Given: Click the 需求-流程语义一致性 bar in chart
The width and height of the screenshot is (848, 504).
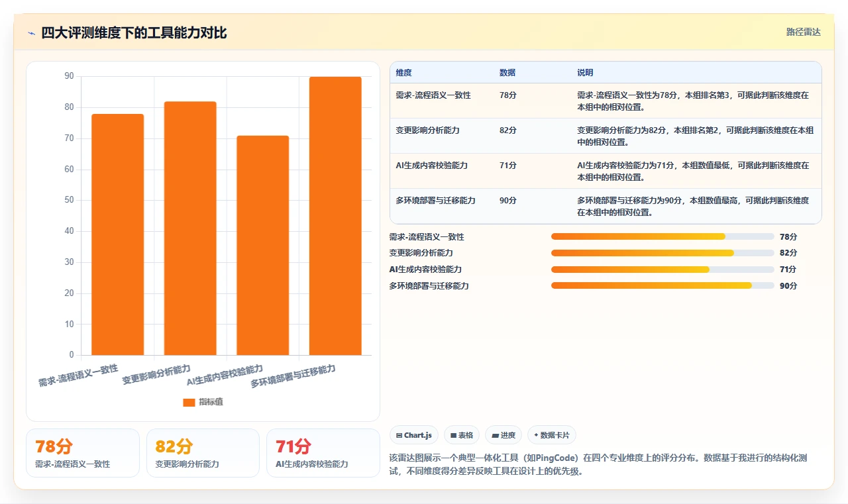Looking at the screenshot, I should 117,234.
